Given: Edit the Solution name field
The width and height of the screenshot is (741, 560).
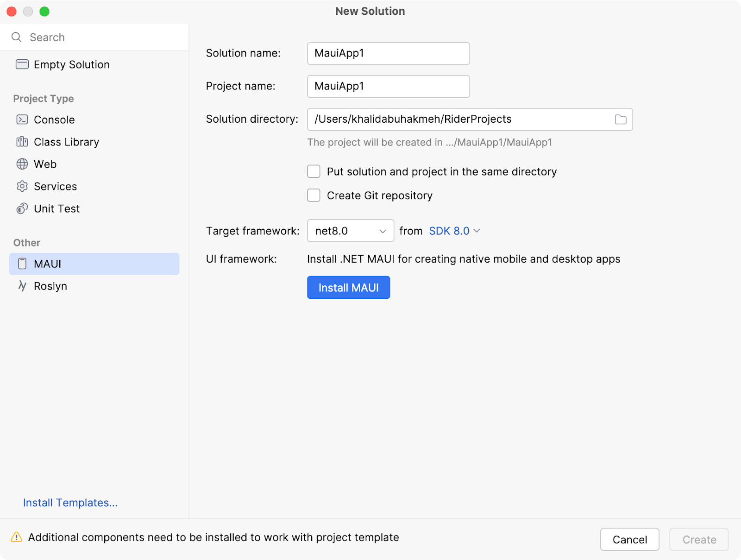Looking at the screenshot, I should click(x=388, y=53).
